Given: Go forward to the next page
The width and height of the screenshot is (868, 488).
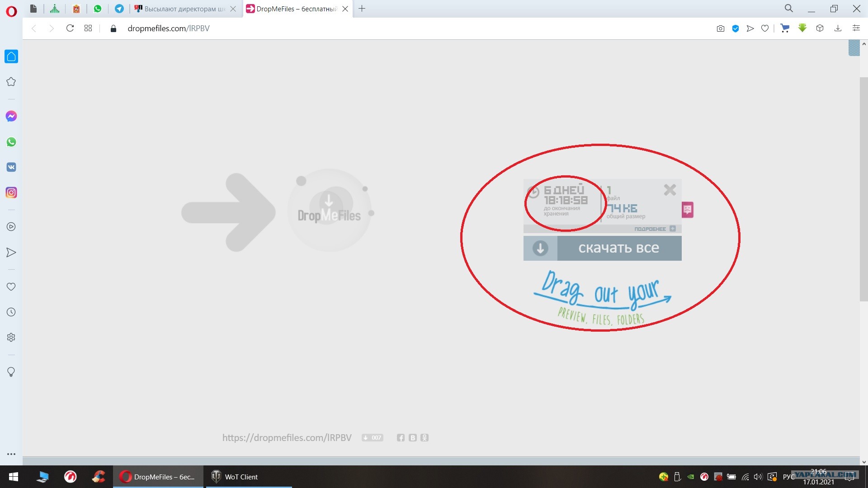Looking at the screenshot, I should coord(52,28).
